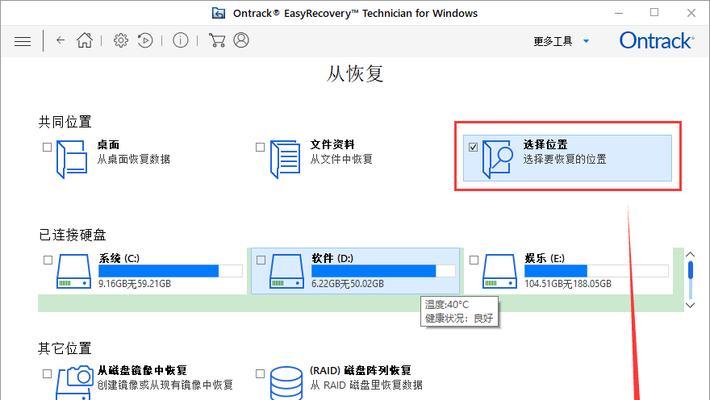Click the 共同位置 section heading

point(65,122)
